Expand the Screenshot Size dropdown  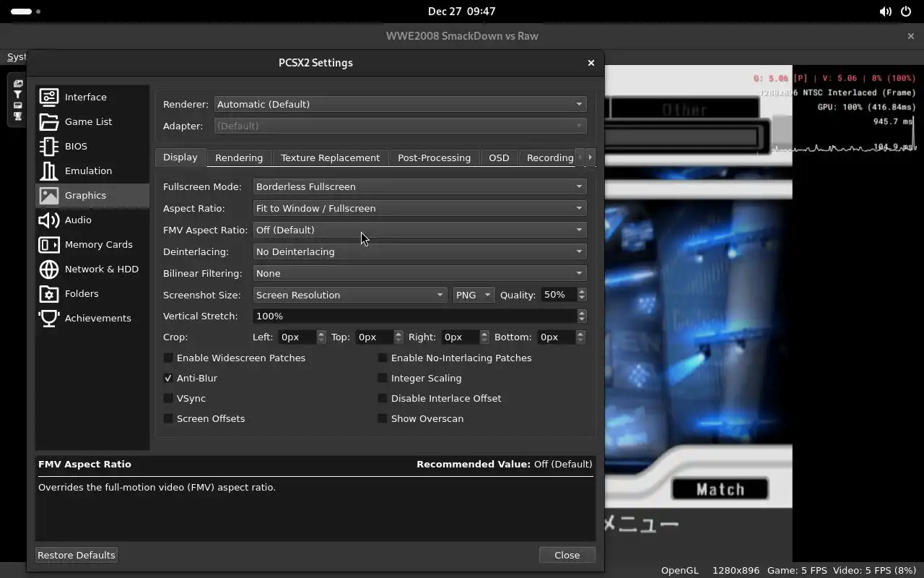[x=350, y=295]
